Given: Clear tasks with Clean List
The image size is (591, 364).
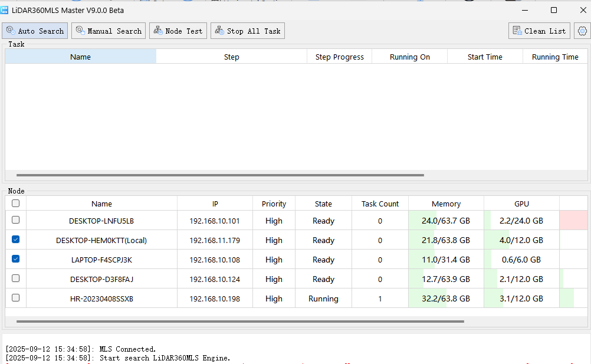Looking at the screenshot, I should (x=539, y=31).
